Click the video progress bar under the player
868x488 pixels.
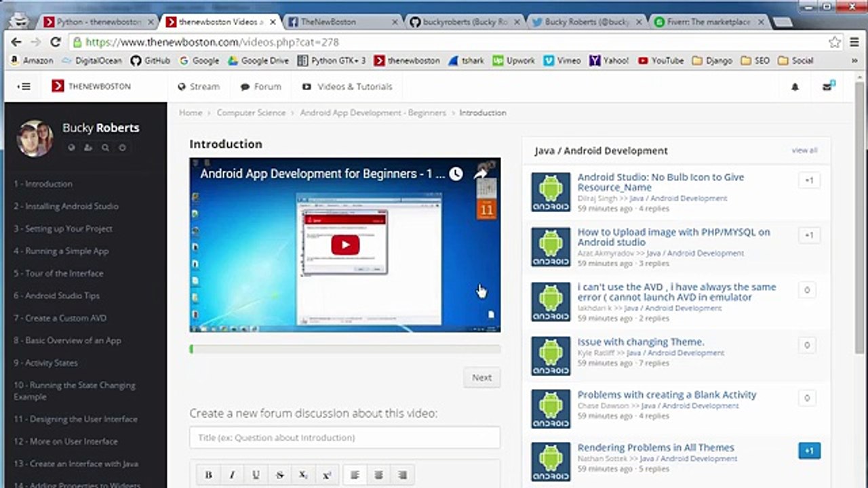point(344,349)
